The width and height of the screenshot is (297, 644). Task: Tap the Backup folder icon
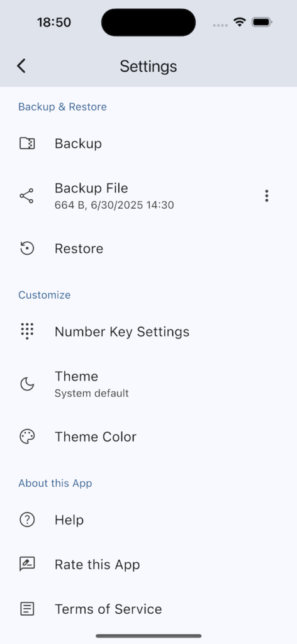point(27,143)
